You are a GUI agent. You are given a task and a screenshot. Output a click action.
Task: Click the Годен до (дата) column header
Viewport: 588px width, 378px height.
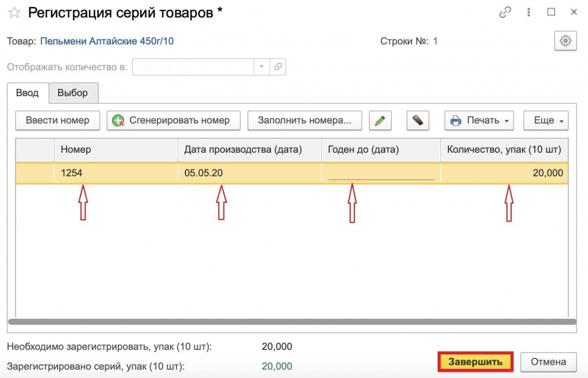coord(381,149)
